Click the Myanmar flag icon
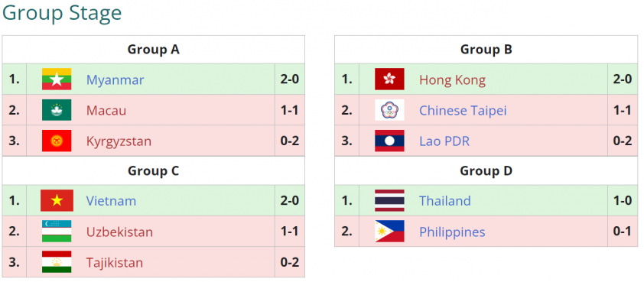The width and height of the screenshot is (644, 282). [x=57, y=79]
